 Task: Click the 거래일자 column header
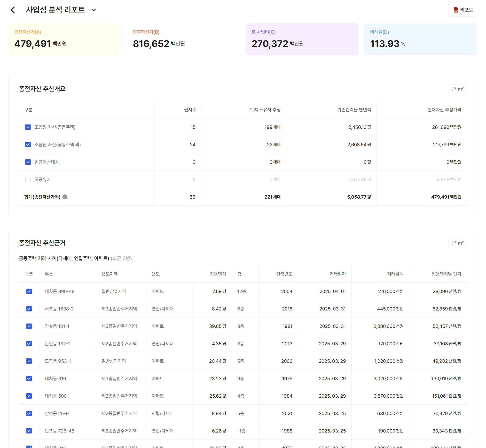[x=337, y=274]
